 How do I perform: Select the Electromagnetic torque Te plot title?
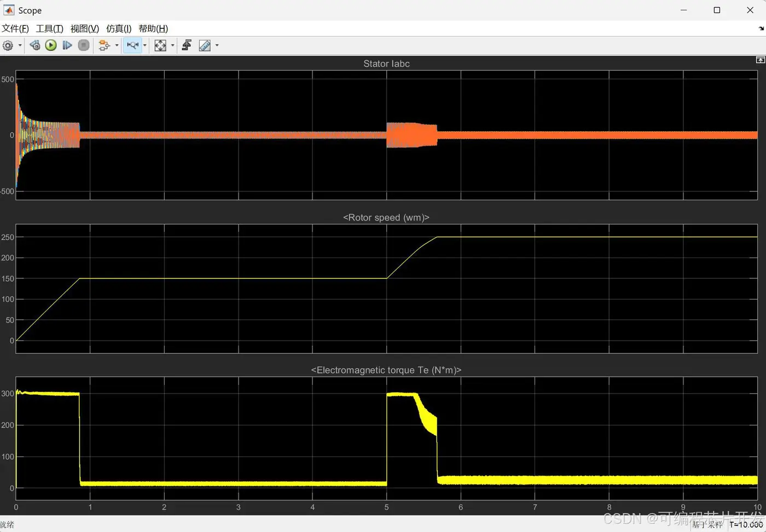386,370
